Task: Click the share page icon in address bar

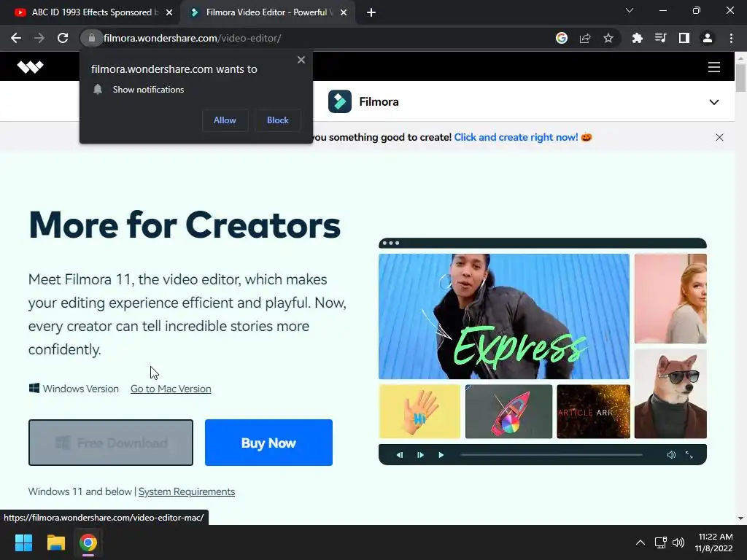Action: click(x=585, y=38)
